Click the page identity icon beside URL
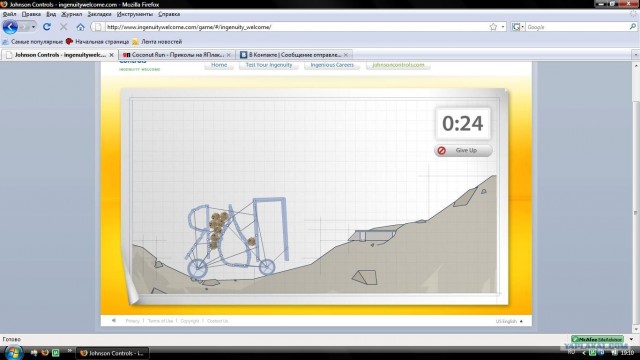This screenshot has width=640, height=360. [98, 27]
